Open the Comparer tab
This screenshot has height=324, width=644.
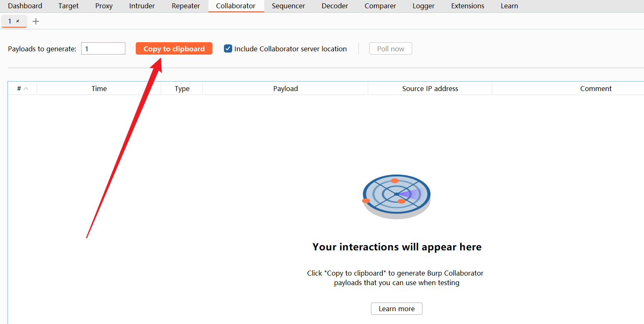[380, 6]
